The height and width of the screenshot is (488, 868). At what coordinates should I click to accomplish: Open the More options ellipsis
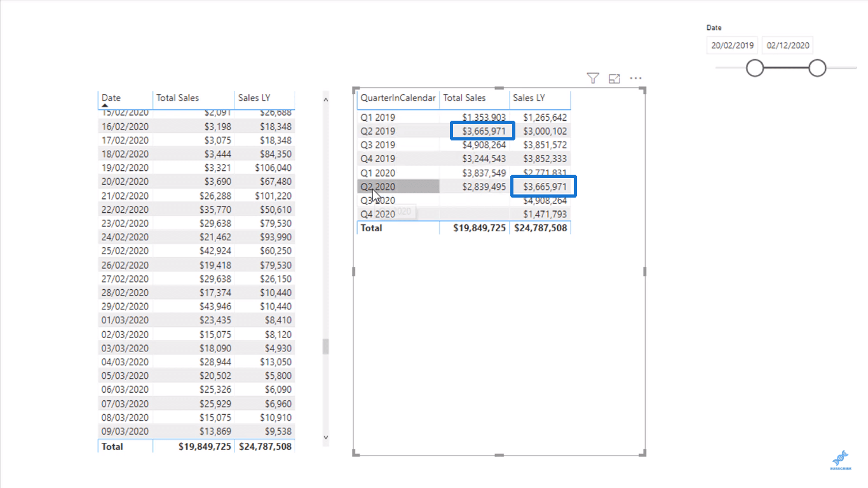click(x=636, y=79)
